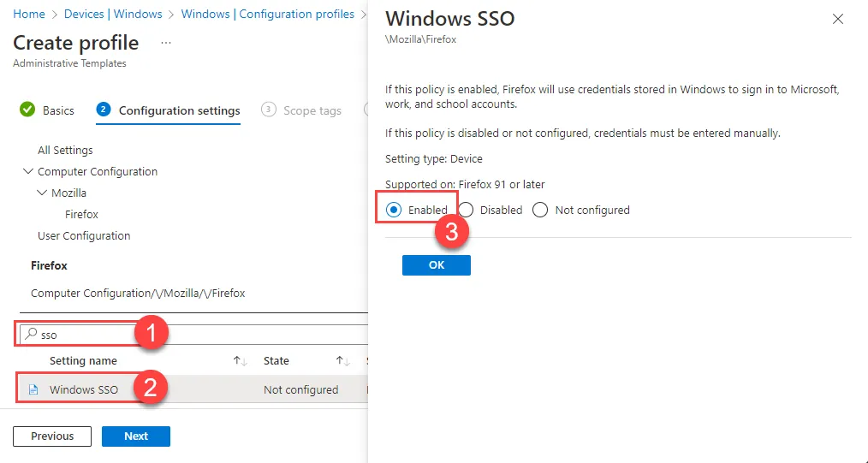This screenshot has width=868, height=463.
Task: Select User Configuration in the tree
Action: (x=84, y=235)
